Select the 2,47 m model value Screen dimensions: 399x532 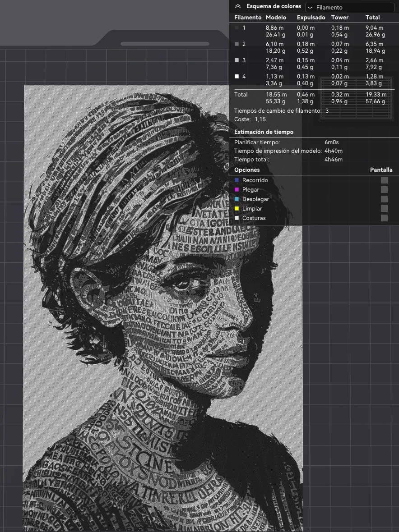click(x=274, y=60)
